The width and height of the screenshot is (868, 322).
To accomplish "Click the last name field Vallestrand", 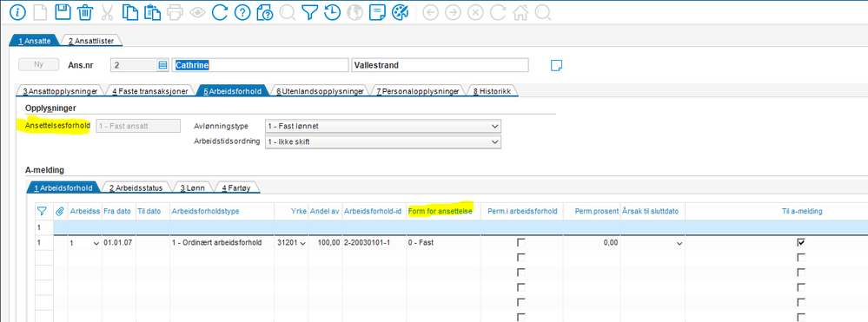I will click(441, 65).
